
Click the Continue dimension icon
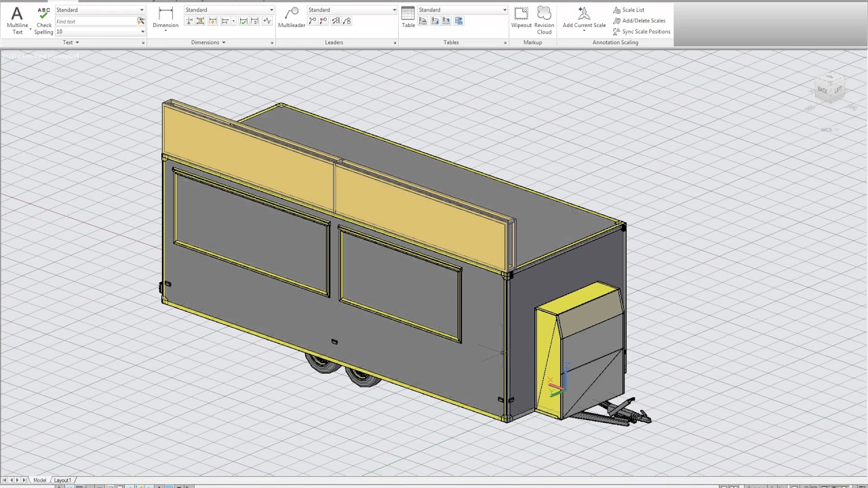click(x=224, y=21)
